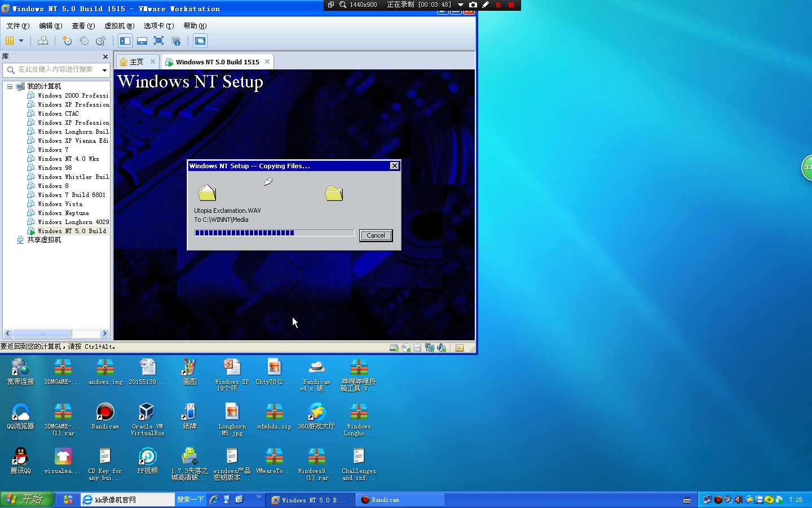
Task: Enter full screen mode via toolbar icon
Action: point(159,41)
